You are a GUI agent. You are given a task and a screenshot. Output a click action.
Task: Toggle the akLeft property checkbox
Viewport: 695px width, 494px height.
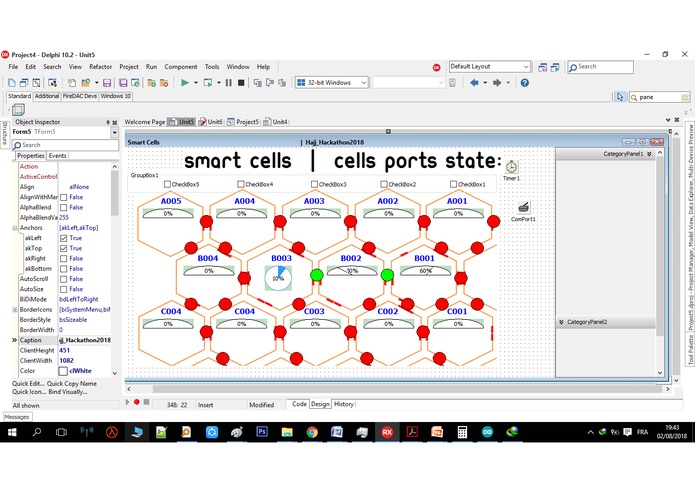63,238
